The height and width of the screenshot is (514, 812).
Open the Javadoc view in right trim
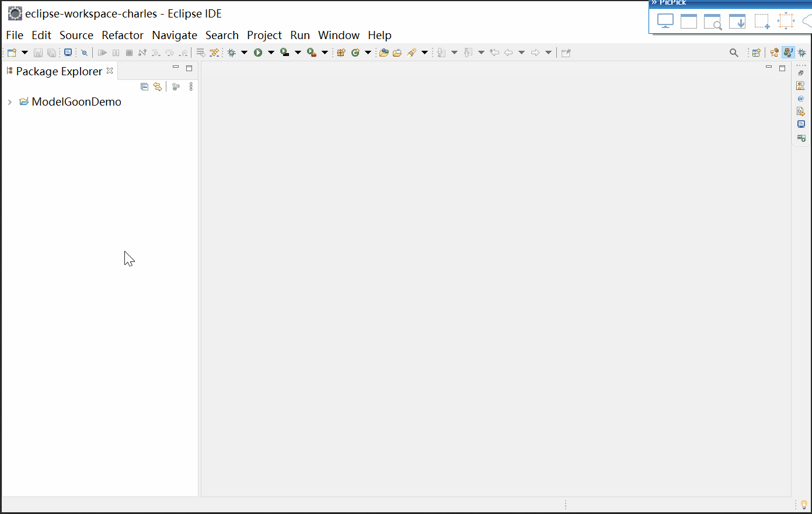tap(801, 99)
